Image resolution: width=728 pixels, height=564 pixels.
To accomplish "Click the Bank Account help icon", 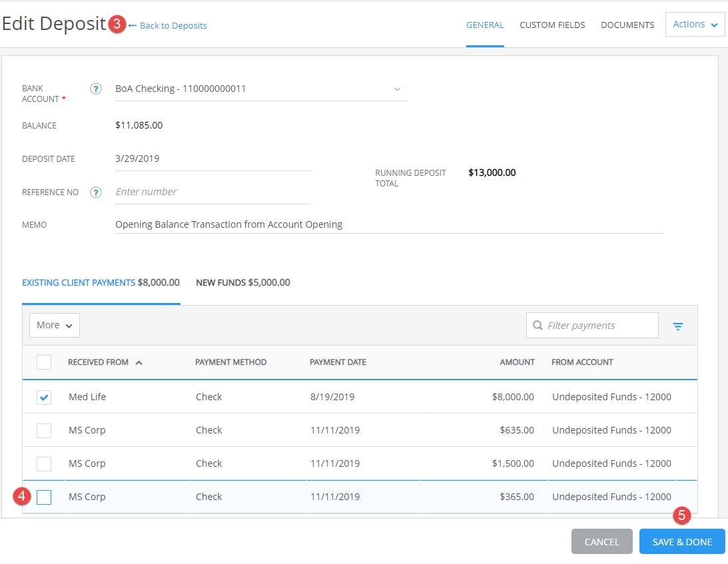I will [96, 89].
